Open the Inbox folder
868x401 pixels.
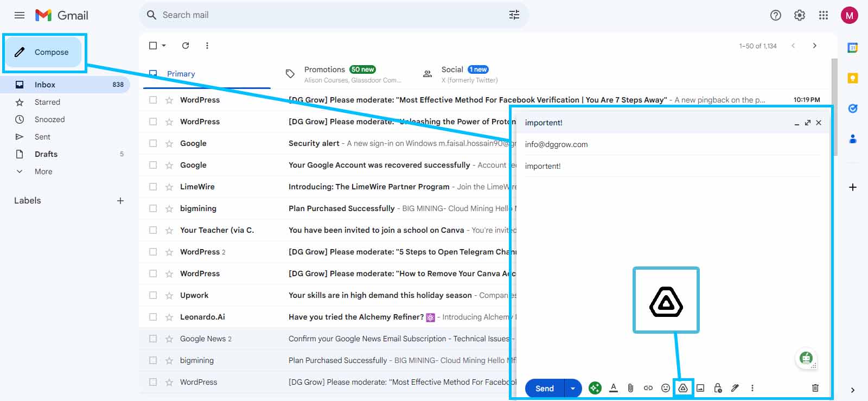tap(65, 85)
